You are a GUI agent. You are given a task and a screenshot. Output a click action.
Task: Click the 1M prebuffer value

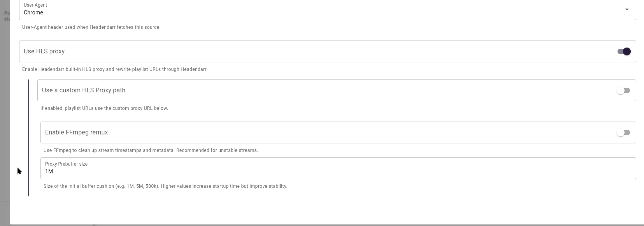point(49,171)
